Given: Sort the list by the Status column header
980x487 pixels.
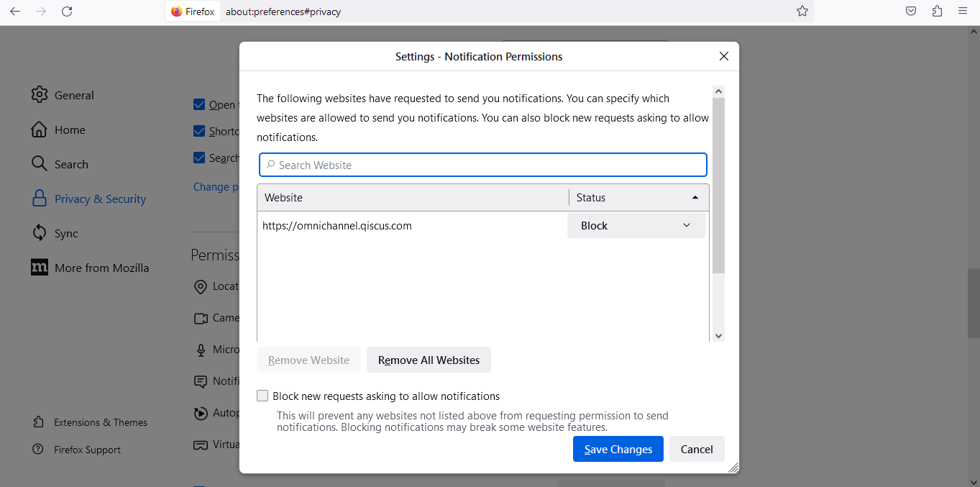Looking at the screenshot, I should [x=637, y=198].
